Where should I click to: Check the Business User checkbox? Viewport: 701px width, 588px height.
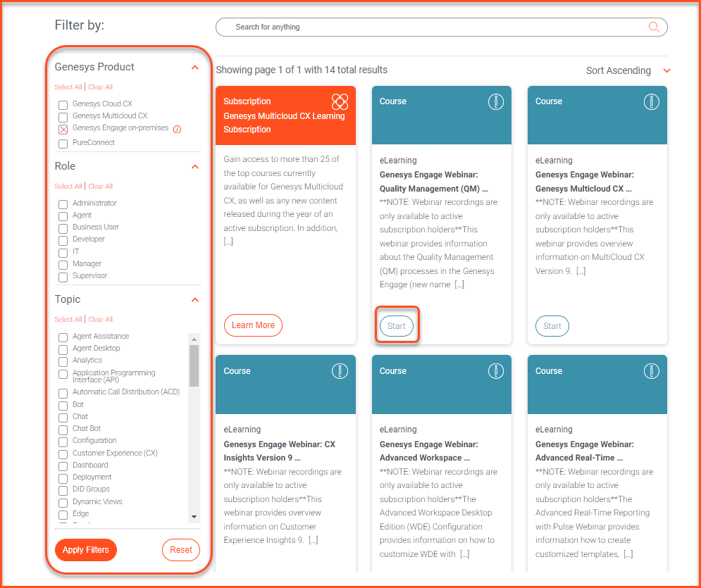63,228
